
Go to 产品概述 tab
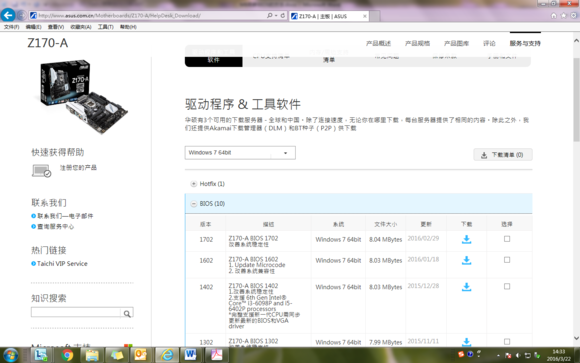tap(378, 43)
